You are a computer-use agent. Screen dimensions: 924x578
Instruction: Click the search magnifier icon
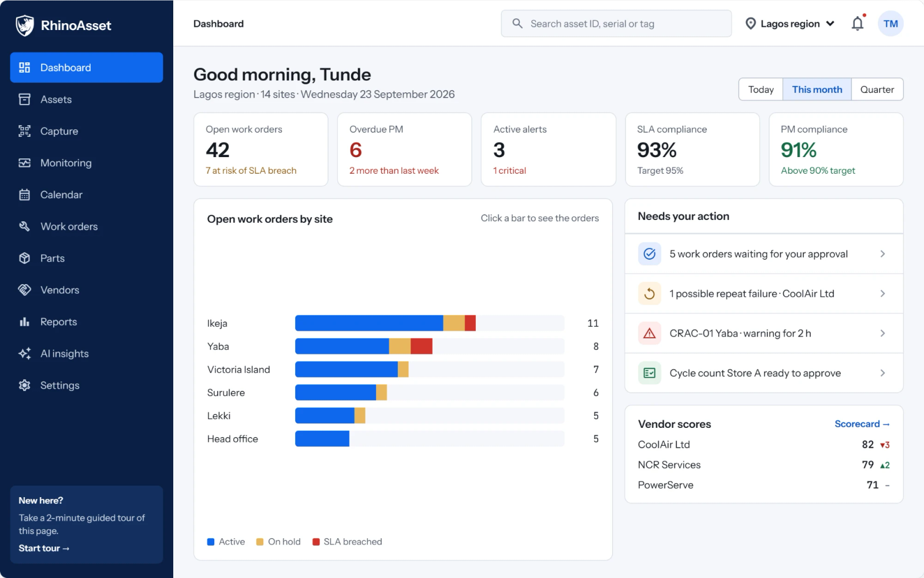click(x=517, y=24)
